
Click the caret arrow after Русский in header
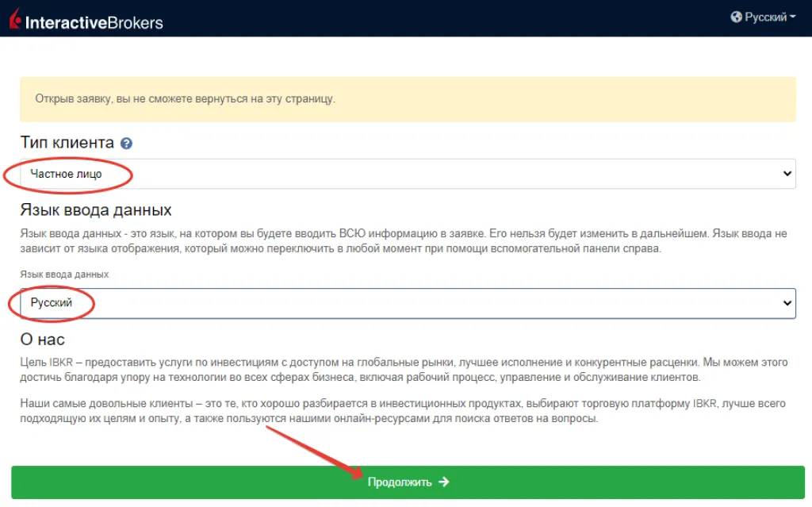(x=793, y=17)
